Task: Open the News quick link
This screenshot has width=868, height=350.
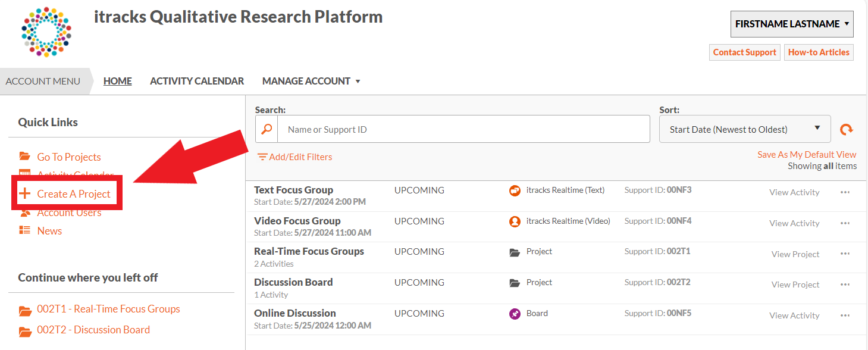Action: pos(49,230)
